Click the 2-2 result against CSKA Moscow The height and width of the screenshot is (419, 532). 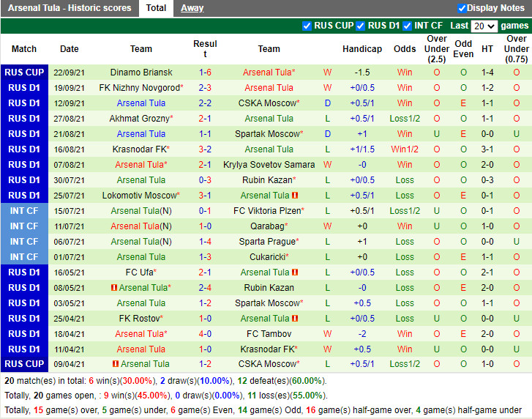(205, 103)
